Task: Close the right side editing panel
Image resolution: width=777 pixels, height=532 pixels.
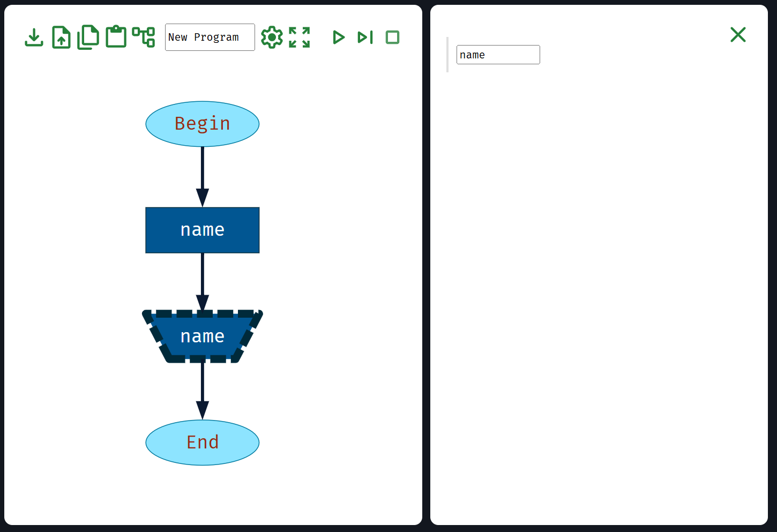Action: click(x=738, y=35)
